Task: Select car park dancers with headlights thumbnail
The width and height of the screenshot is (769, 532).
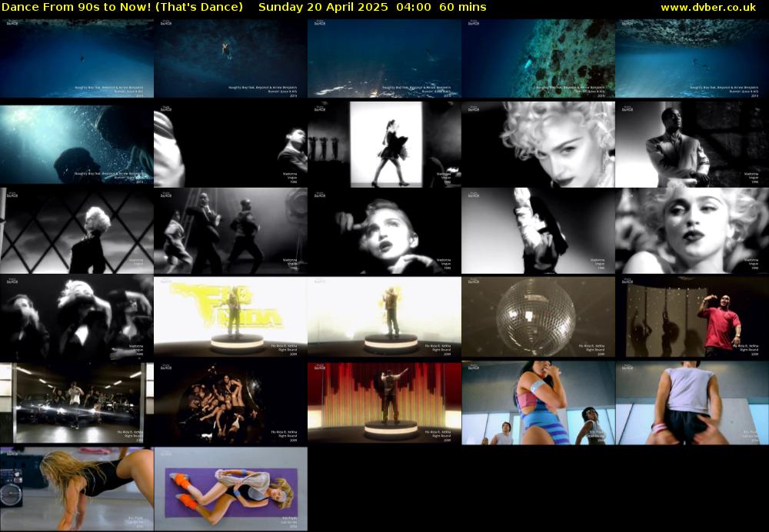Action: coord(76,403)
